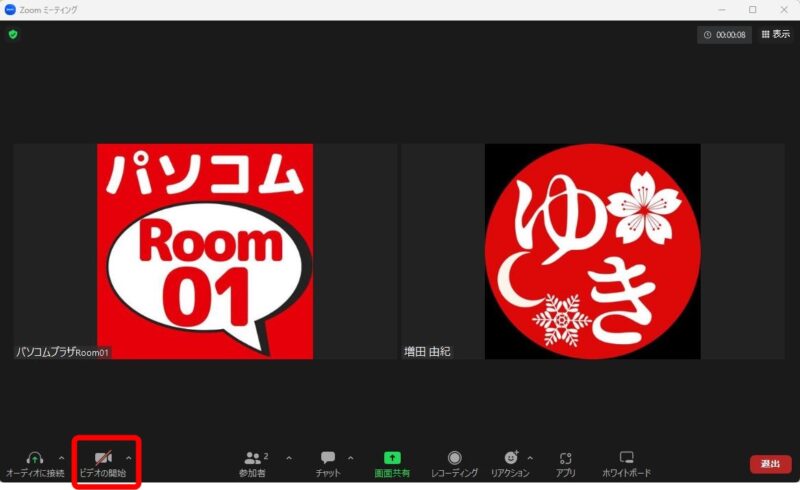Viewport: 800px width, 490px height.
Task: Click the meeting timer 00:00:08
Action: pos(724,35)
